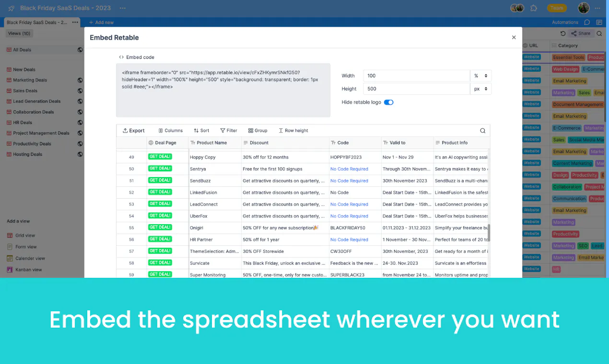Click No Code Required link in HR Partner row
The height and width of the screenshot is (364, 609).
tap(349, 239)
